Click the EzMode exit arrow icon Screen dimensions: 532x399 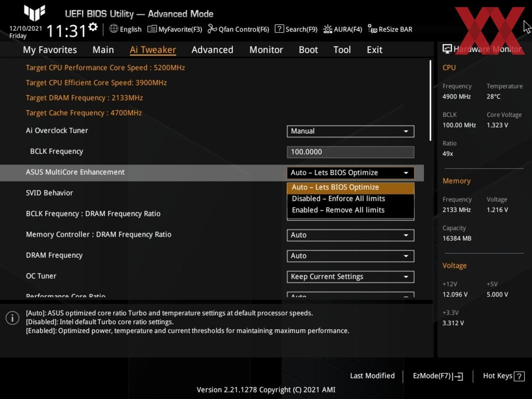(x=458, y=376)
